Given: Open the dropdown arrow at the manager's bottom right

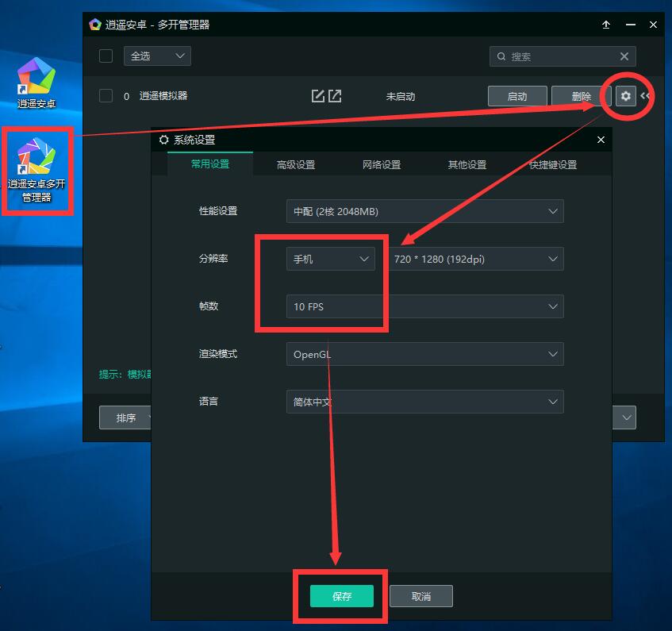Looking at the screenshot, I should pos(624,417).
